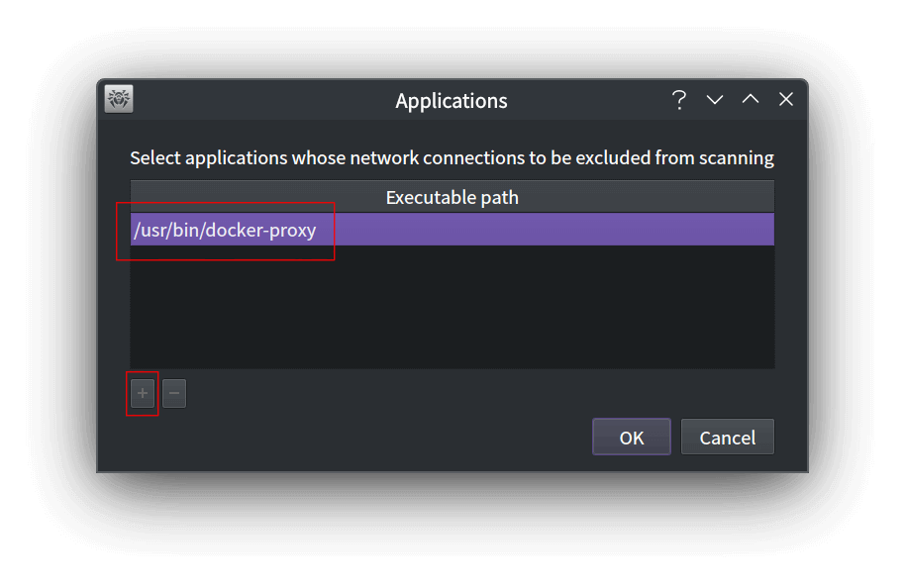Screen dimensions: 906x588
Task: Sort by the Executable path column header
Action: (452, 197)
